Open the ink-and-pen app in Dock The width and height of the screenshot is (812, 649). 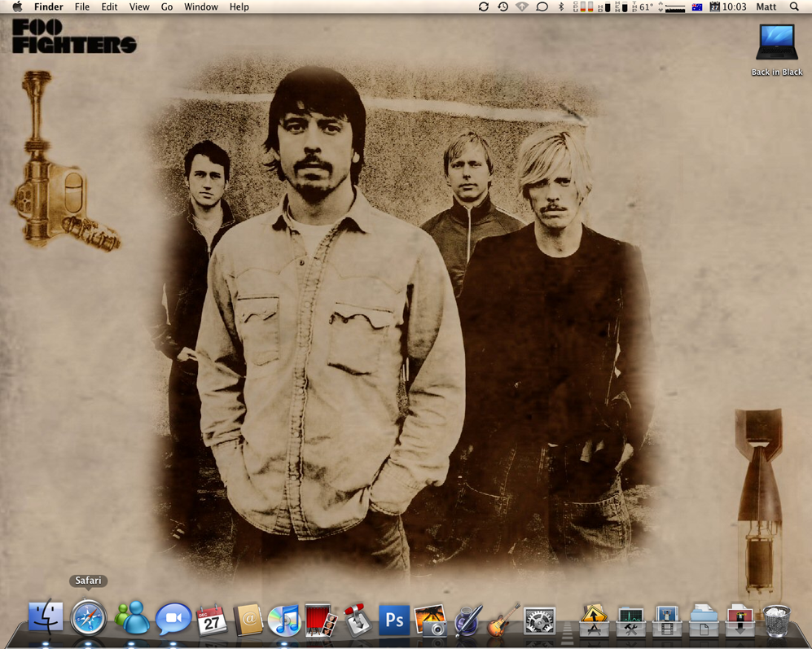468,620
